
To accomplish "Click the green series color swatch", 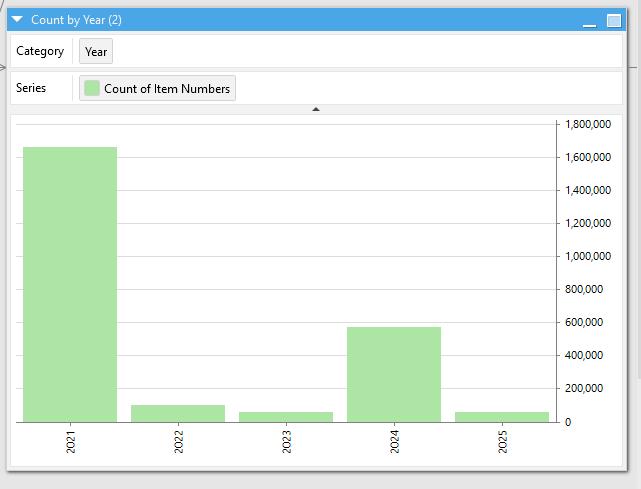I will pos(92,89).
